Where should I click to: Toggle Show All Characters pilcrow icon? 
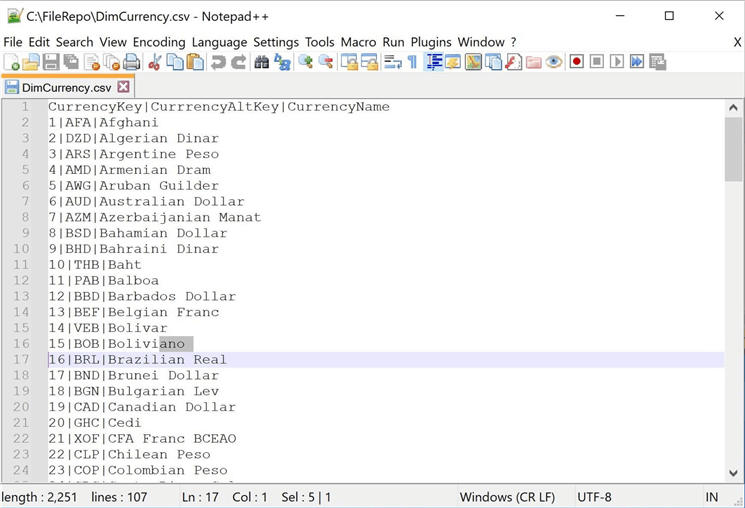click(412, 62)
